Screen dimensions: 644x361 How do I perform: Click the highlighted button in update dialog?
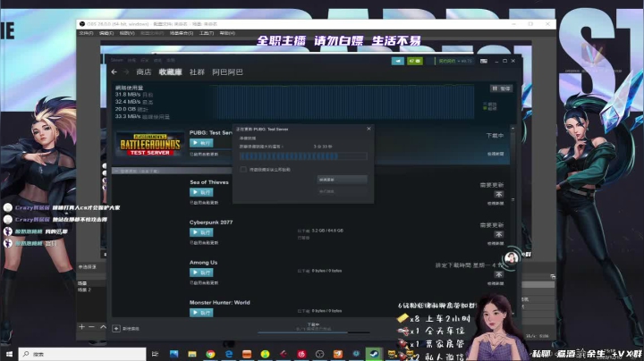pos(342,180)
